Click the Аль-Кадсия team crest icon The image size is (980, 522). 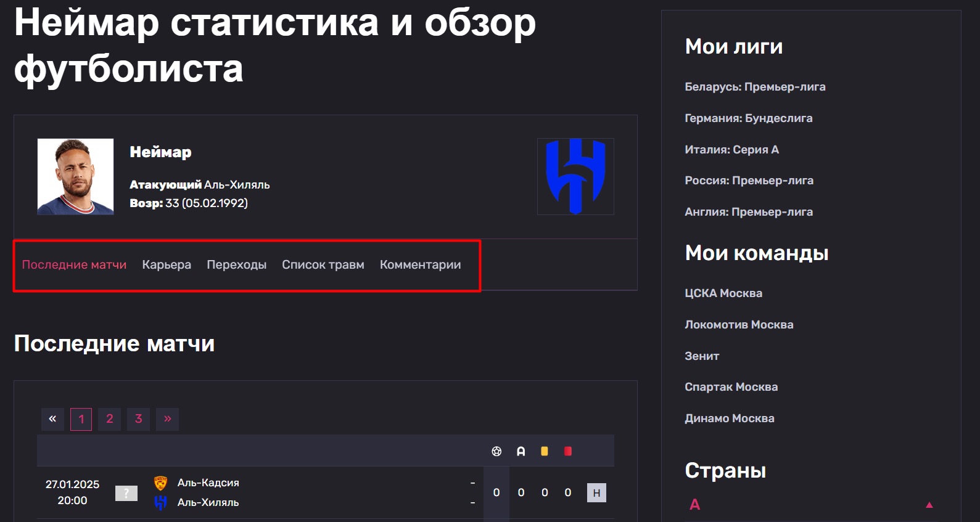tap(160, 483)
